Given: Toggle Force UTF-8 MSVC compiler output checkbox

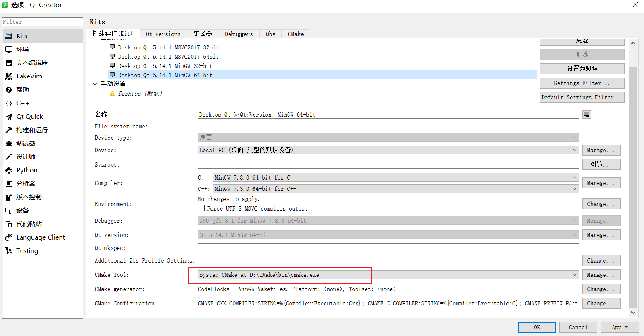Looking at the screenshot, I should pyautogui.click(x=201, y=208).
